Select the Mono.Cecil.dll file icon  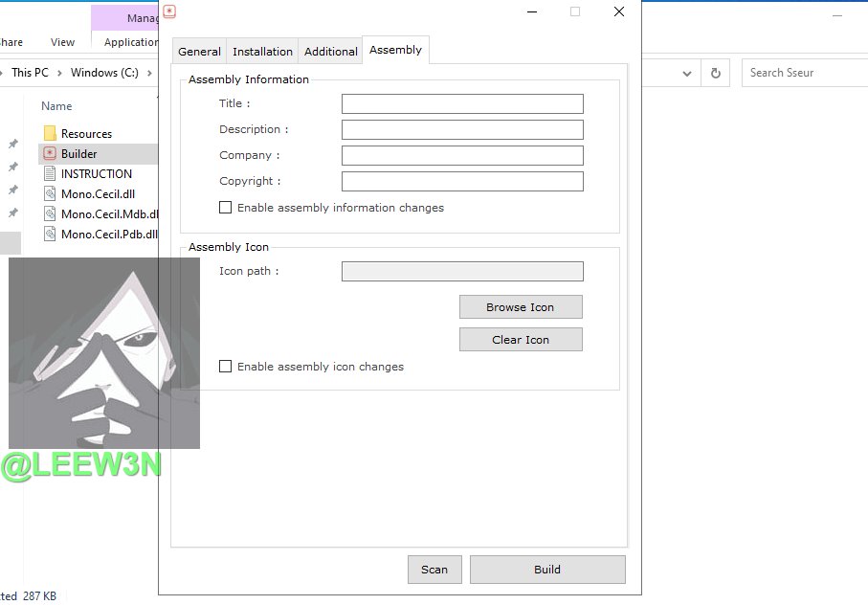(x=50, y=194)
